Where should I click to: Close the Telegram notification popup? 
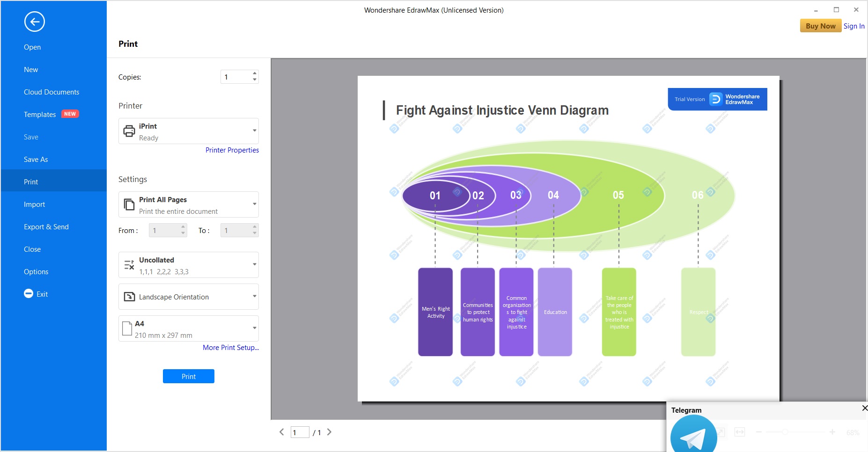[x=864, y=408]
